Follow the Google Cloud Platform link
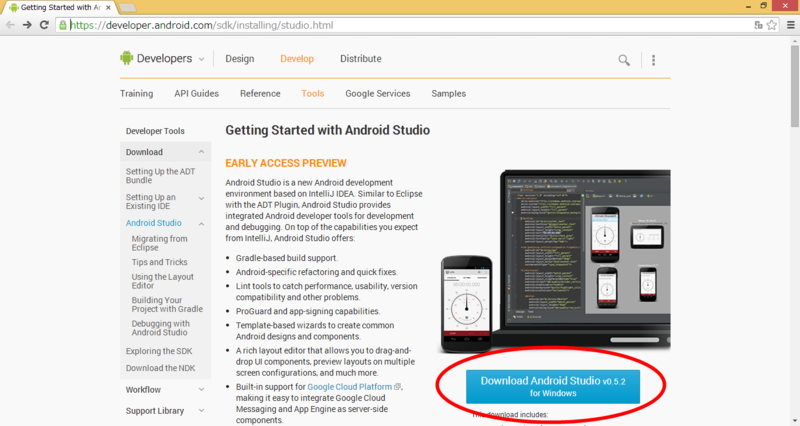The image size is (800, 426). [x=349, y=387]
